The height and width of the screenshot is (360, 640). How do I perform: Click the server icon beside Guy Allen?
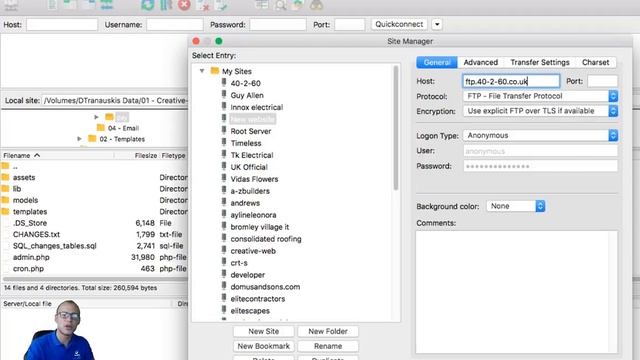pyautogui.click(x=224, y=95)
